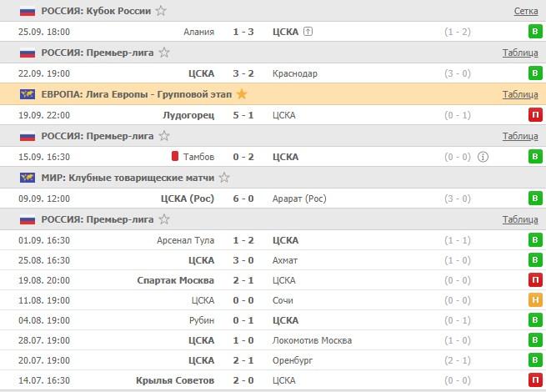Open the Сетка bracket link

pos(525,11)
